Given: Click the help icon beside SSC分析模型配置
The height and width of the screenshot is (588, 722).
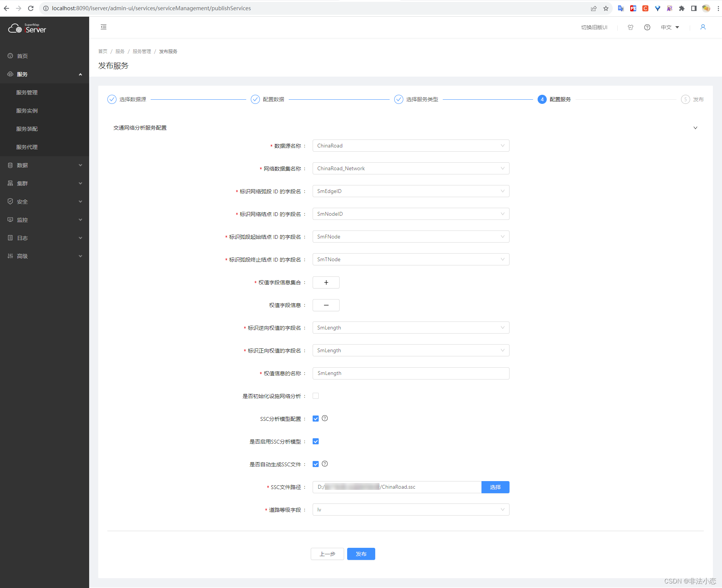Looking at the screenshot, I should [325, 418].
